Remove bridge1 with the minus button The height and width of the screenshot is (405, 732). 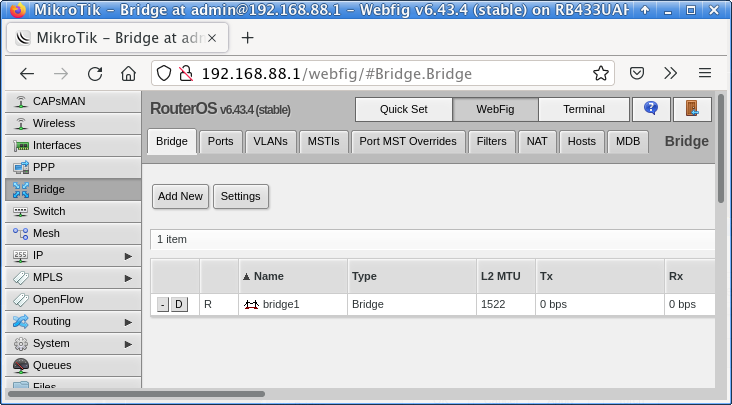[163, 304]
